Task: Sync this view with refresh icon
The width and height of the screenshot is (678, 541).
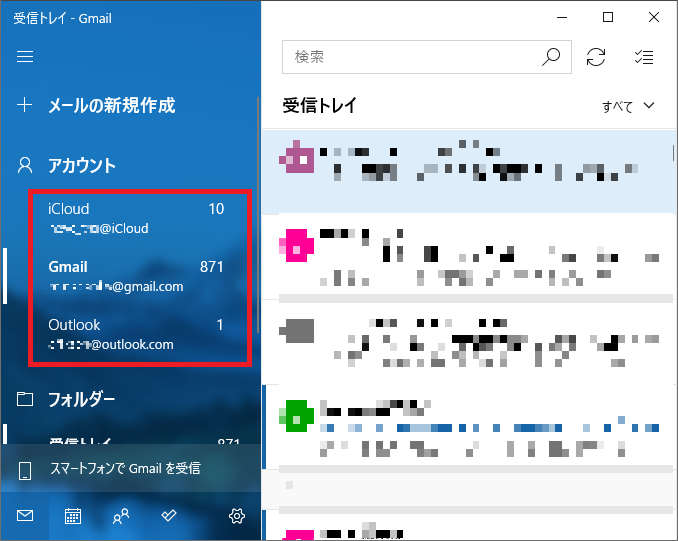Action: [596, 57]
